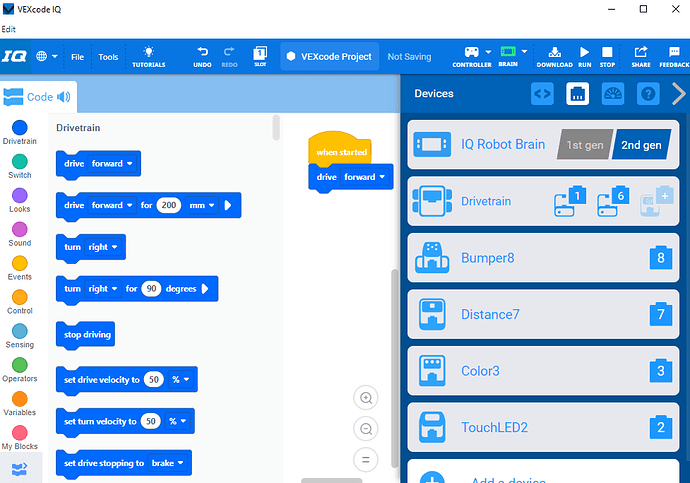Open the File menu
This screenshot has height=483, width=690.
pyautogui.click(x=77, y=57)
